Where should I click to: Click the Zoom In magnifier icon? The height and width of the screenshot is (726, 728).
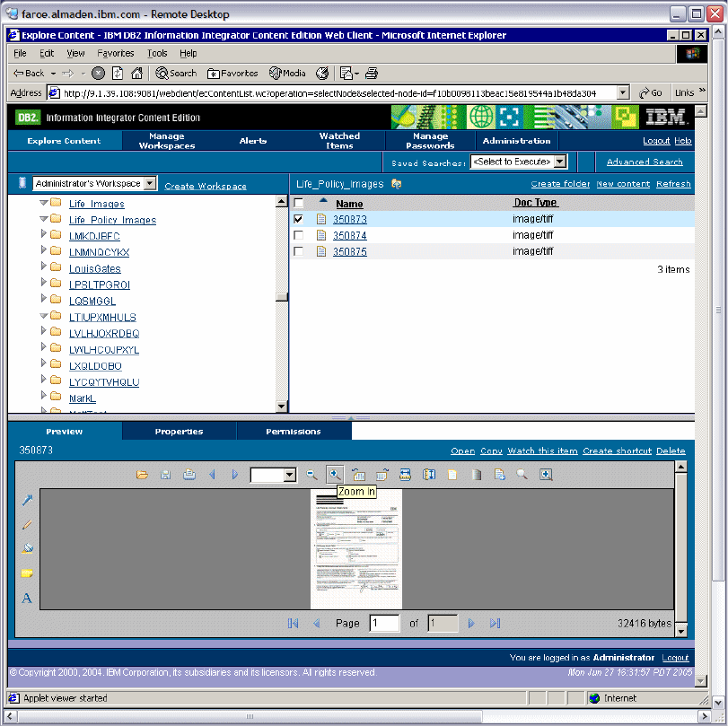[x=335, y=475]
